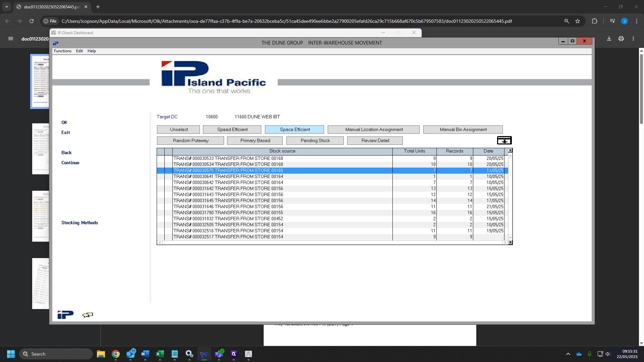The width and height of the screenshot is (644, 362).
Task: Select row TRANS# 000031790 from store 00155
Action: point(332,213)
